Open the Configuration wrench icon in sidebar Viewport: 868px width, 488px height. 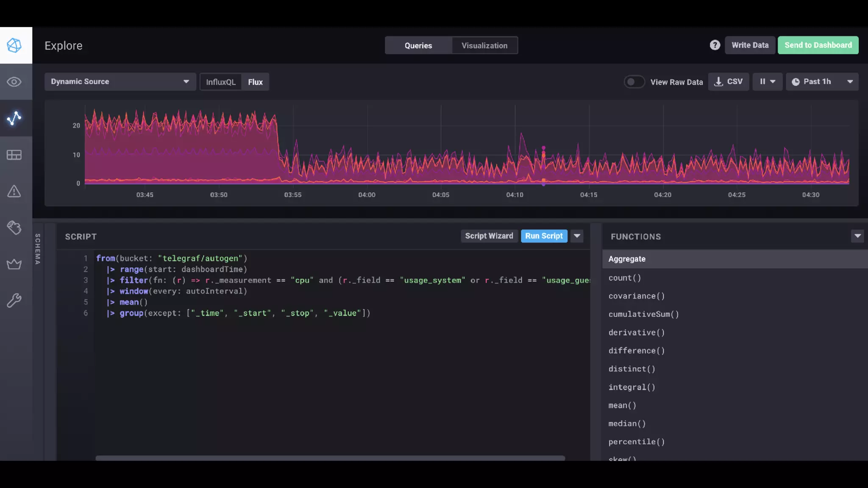pos(14,301)
